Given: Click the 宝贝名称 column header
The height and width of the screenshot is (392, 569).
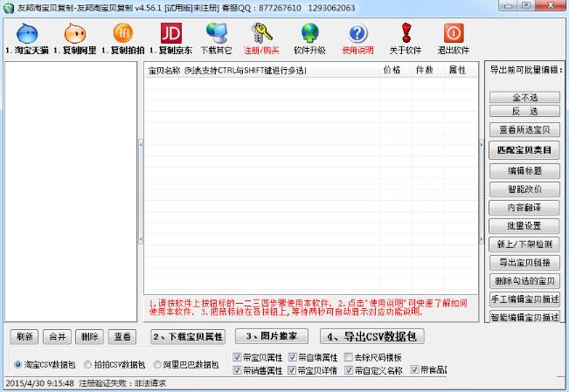Looking at the screenshot, I should click(x=261, y=70).
